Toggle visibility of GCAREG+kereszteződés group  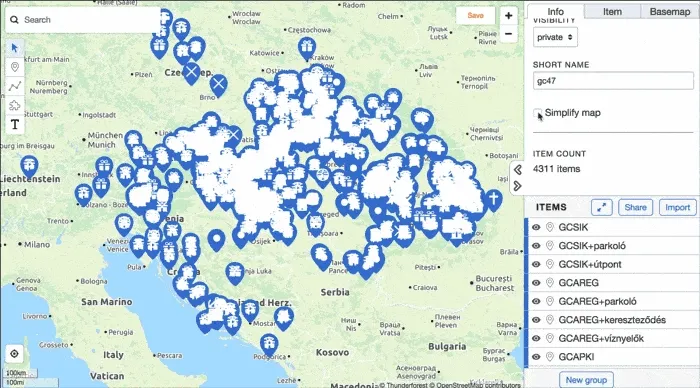point(536,320)
